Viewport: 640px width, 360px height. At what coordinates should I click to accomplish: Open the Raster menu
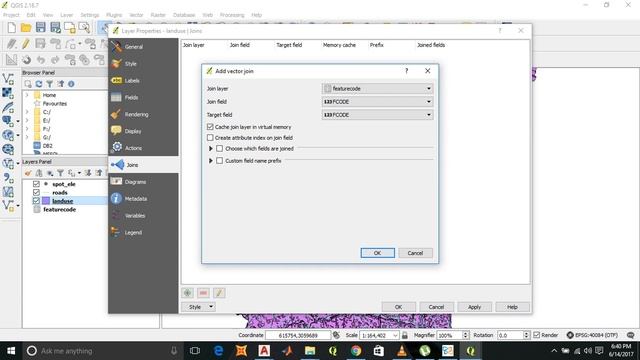158,15
